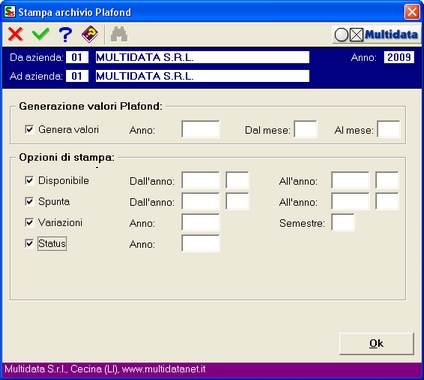Image resolution: width=424 pixels, height=380 pixels.
Task: Click the Ad azienda code field
Action: [77, 76]
